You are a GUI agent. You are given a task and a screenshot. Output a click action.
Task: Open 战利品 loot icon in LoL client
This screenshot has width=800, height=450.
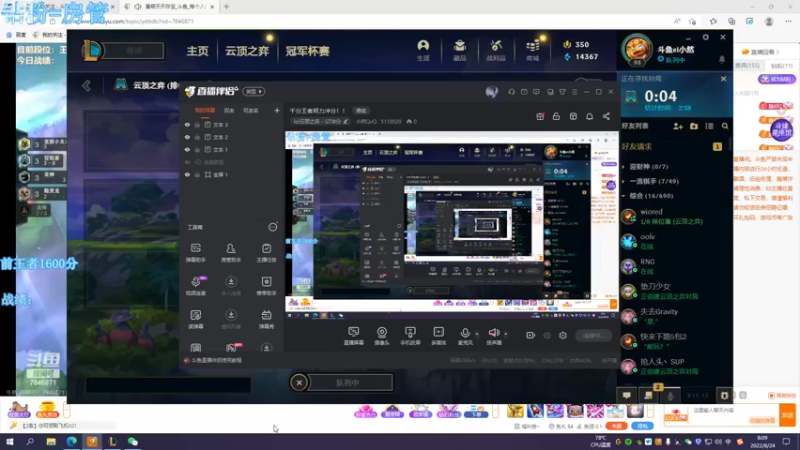coord(496,51)
